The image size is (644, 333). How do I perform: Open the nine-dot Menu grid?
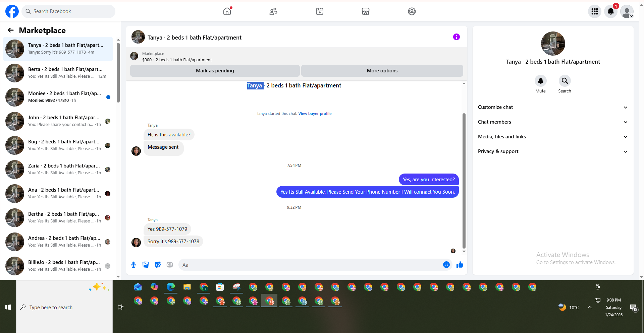click(x=595, y=11)
